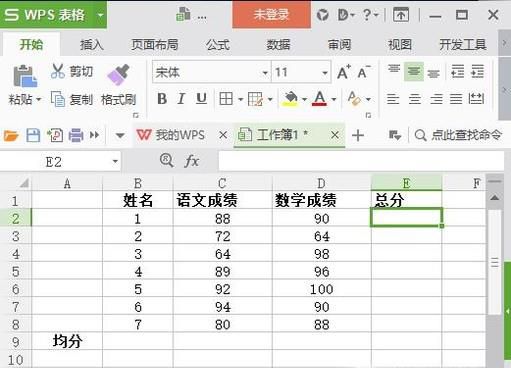Center cell text horizontally

415,99
